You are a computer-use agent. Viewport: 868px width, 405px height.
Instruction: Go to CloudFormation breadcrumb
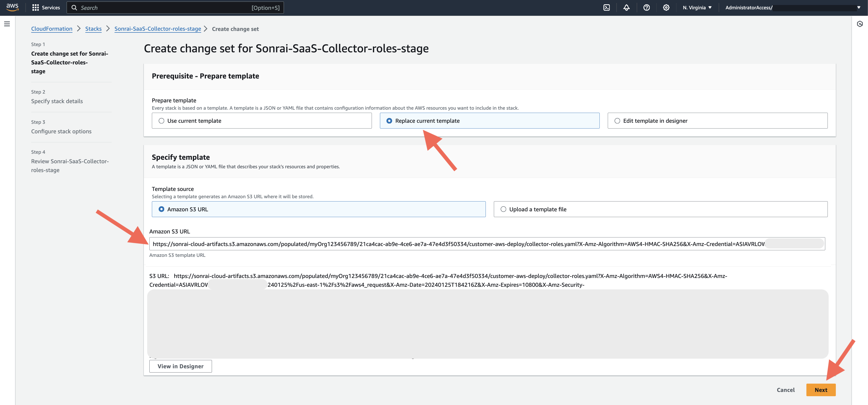(52, 29)
